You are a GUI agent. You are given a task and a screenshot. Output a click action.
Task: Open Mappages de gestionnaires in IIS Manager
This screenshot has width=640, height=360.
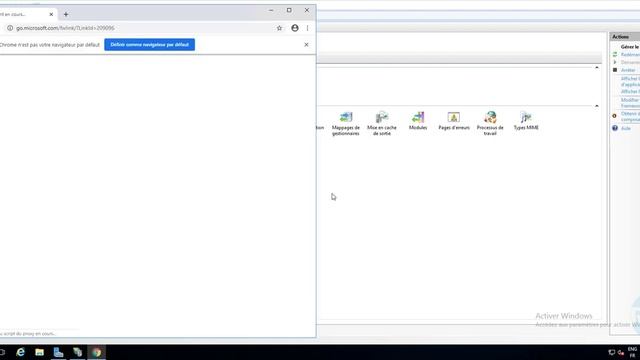[346, 123]
